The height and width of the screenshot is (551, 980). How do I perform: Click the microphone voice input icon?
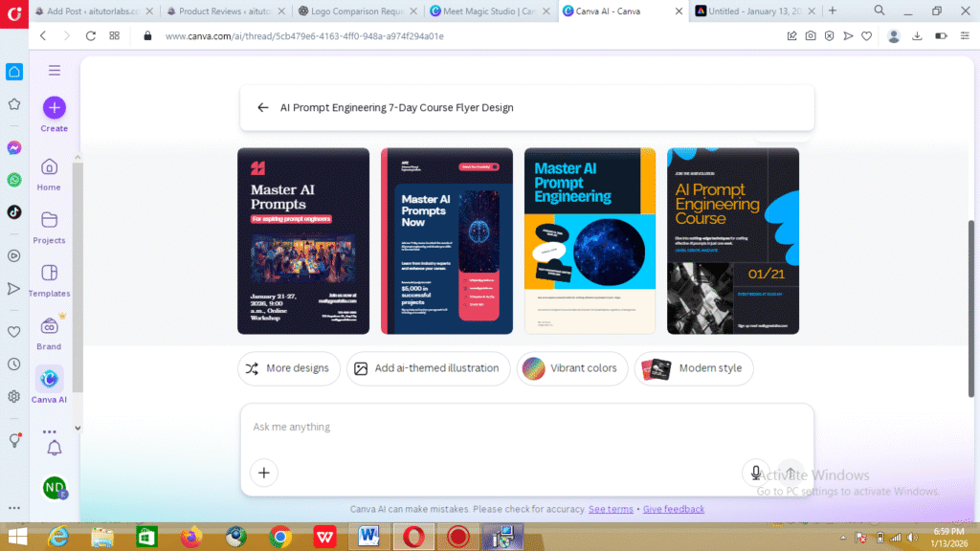click(755, 473)
